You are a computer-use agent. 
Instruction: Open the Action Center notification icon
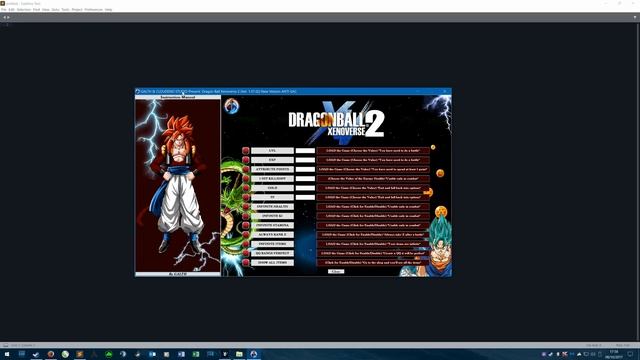pos(631,354)
